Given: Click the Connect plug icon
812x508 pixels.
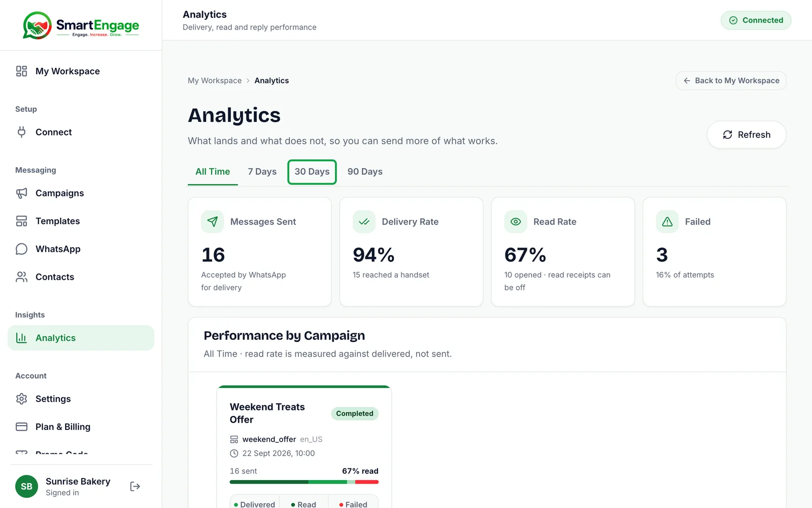Looking at the screenshot, I should point(21,132).
